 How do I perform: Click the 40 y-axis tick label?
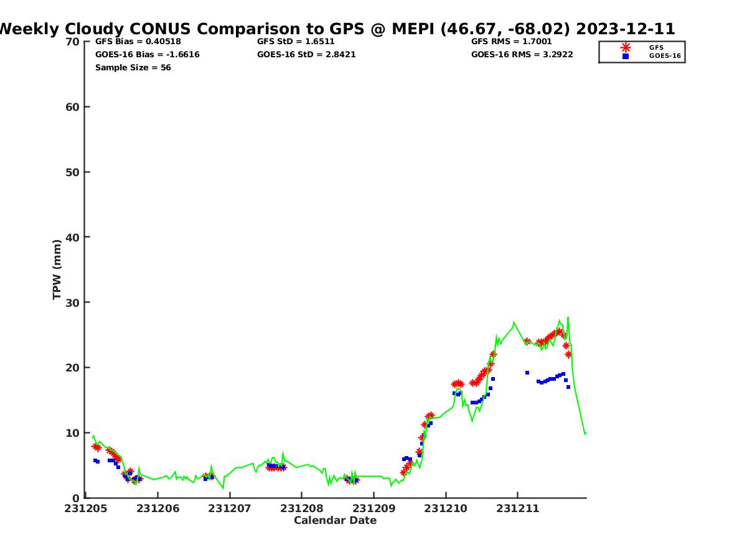72,237
